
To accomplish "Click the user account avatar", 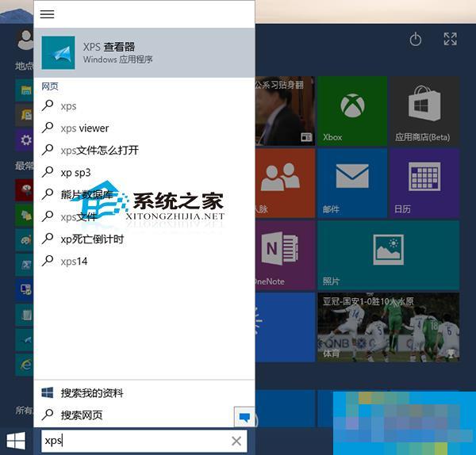I will pos(25,40).
